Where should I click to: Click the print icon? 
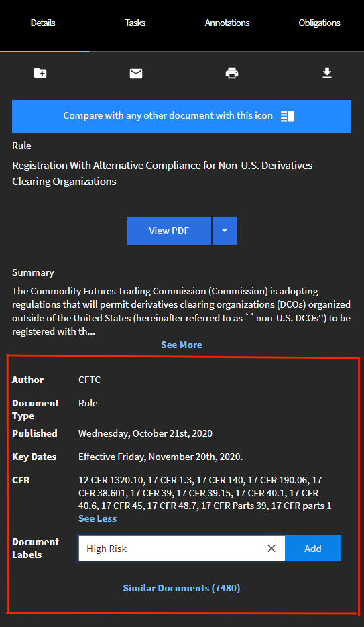(x=232, y=73)
